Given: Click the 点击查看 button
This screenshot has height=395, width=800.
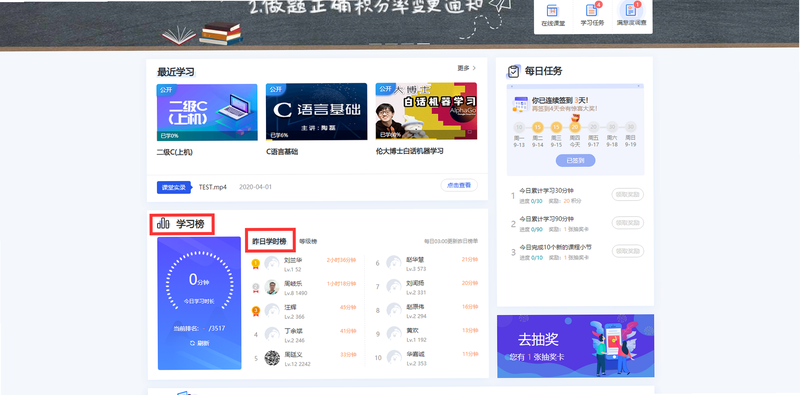Looking at the screenshot, I should 459,185.
